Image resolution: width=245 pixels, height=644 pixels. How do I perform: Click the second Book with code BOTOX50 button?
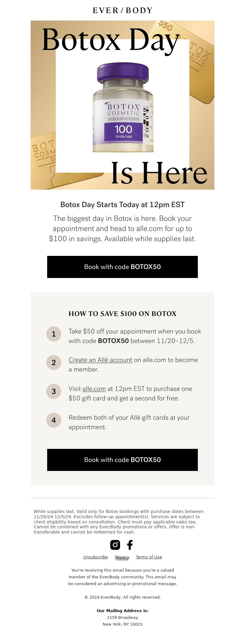click(x=123, y=460)
